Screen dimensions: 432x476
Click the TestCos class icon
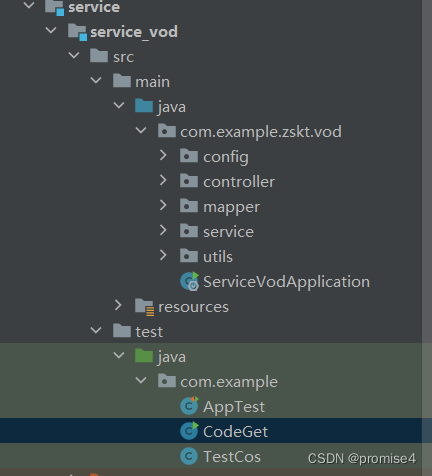coord(189,456)
